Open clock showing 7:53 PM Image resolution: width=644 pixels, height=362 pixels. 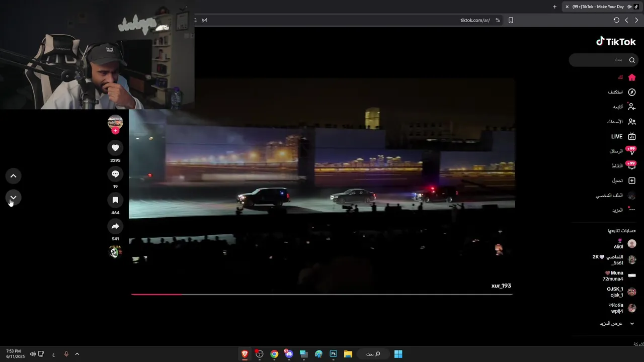pyautogui.click(x=15, y=354)
